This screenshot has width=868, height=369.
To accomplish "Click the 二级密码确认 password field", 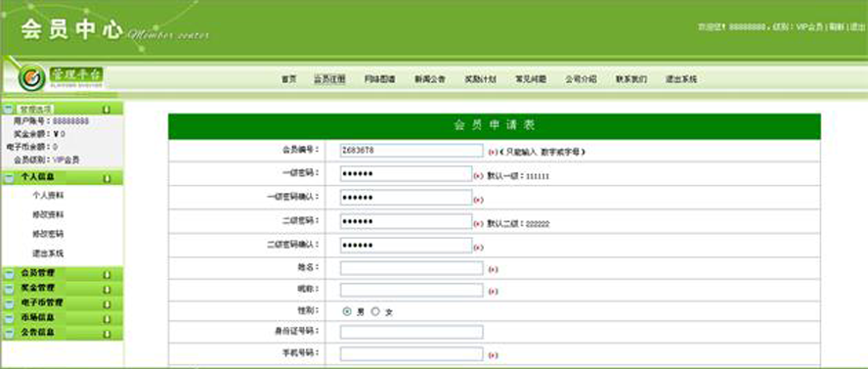I will 407,246.
